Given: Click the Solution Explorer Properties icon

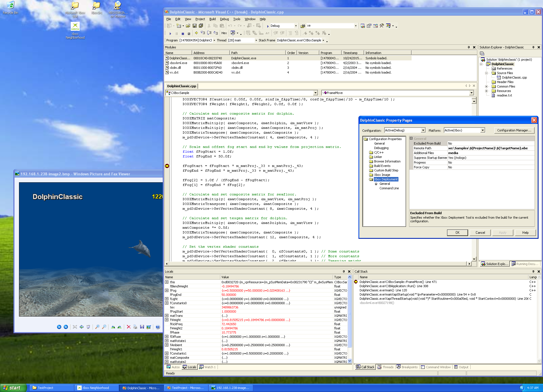Looking at the screenshot, I should click(x=482, y=53).
